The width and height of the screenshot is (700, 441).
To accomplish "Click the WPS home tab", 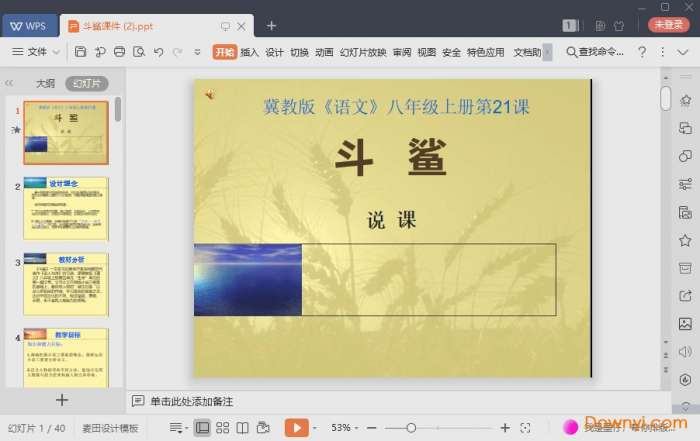I will [30, 26].
